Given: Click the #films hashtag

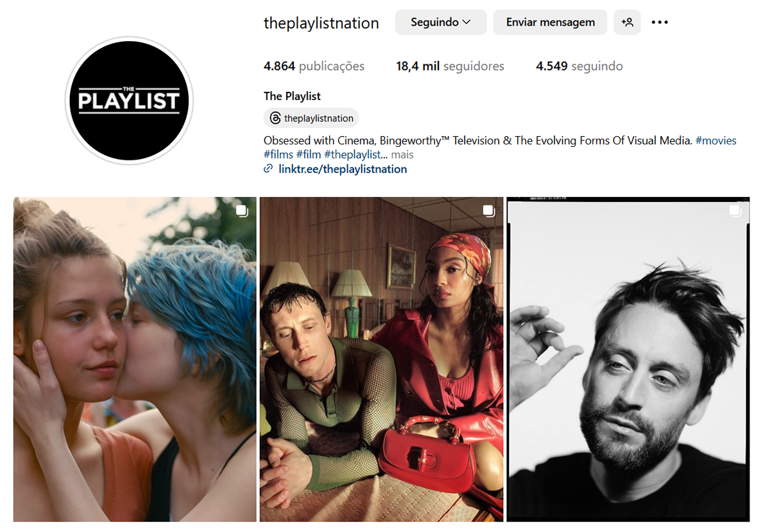Looking at the screenshot, I should [x=278, y=155].
